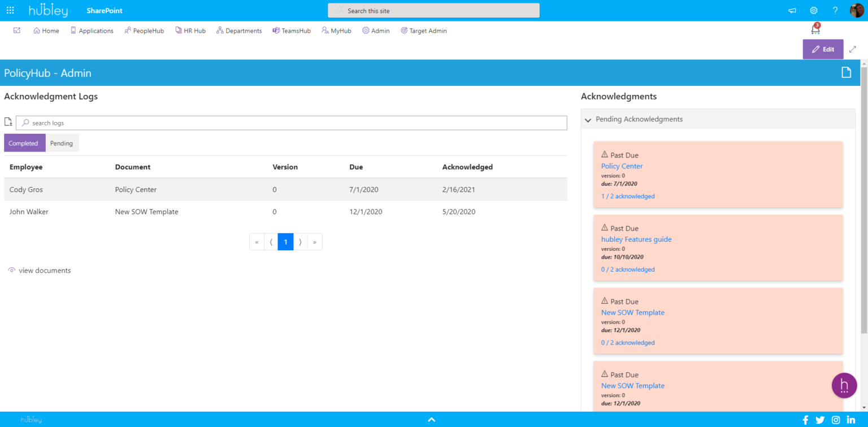
Task: Switch log view to Pending
Action: (62, 143)
